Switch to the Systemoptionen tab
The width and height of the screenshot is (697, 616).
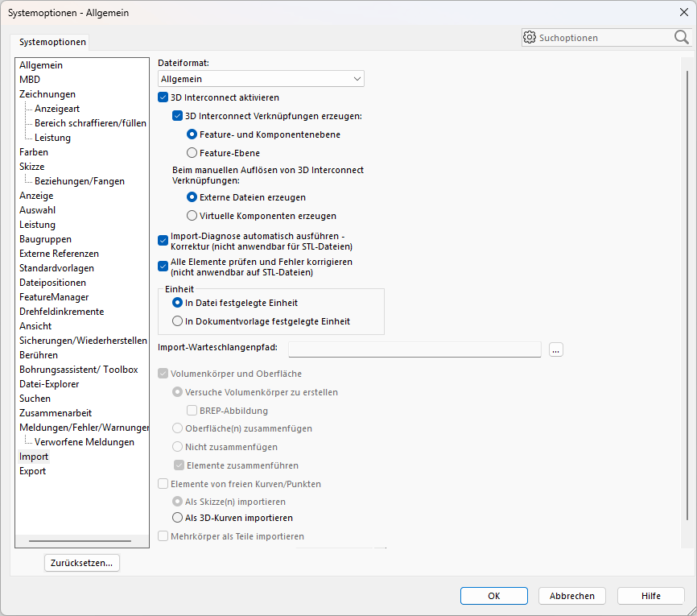coord(52,41)
